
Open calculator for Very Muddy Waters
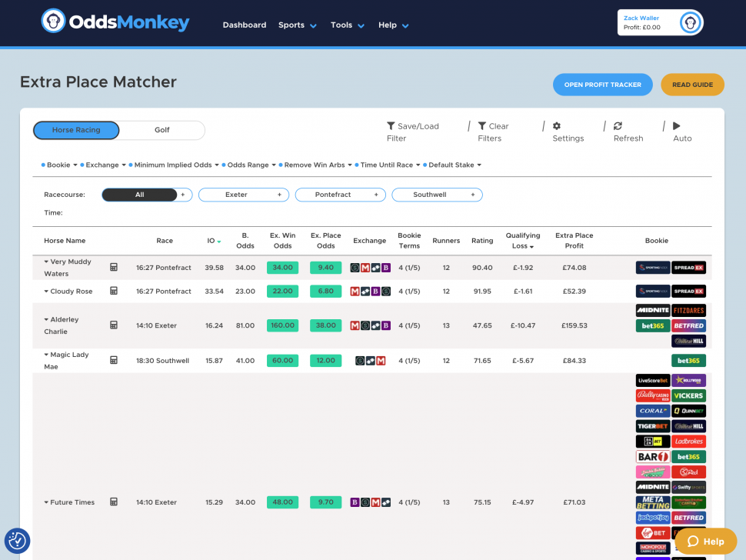click(x=114, y=268)
